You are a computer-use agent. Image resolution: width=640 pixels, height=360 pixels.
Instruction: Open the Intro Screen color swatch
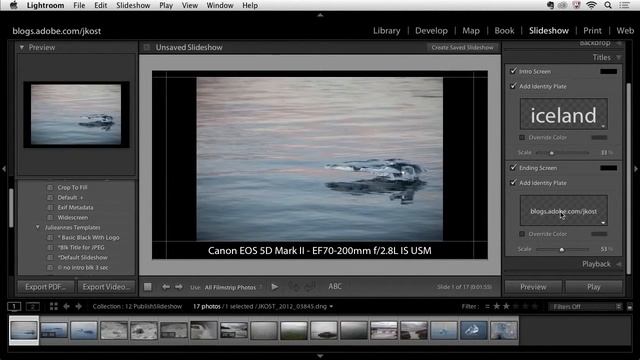[609, 71]
